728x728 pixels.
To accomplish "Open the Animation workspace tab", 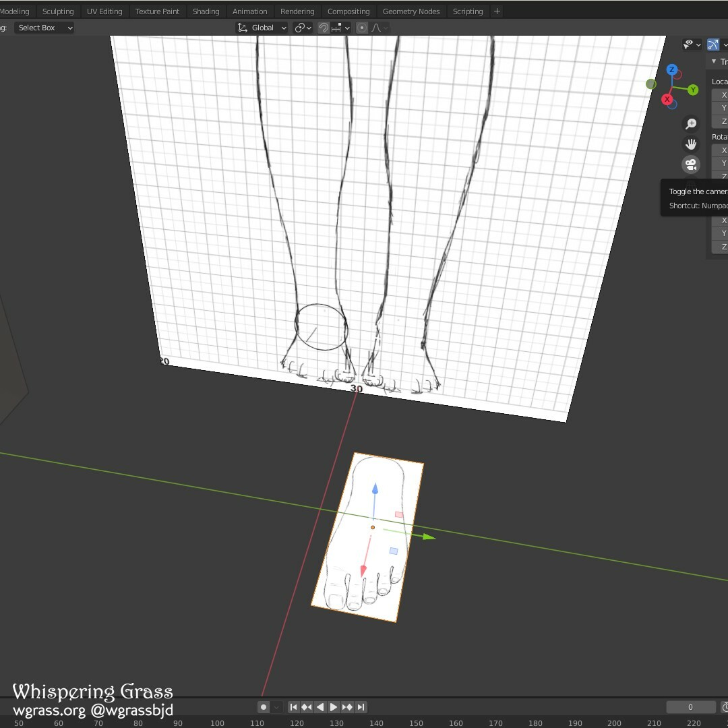I will pyautogui.click(x=250, y=11).
